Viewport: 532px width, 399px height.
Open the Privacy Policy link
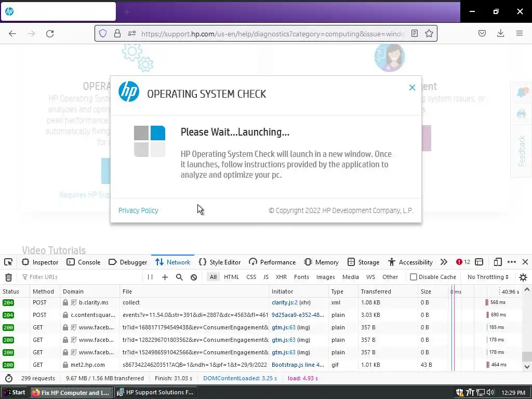tap(138, 210)
